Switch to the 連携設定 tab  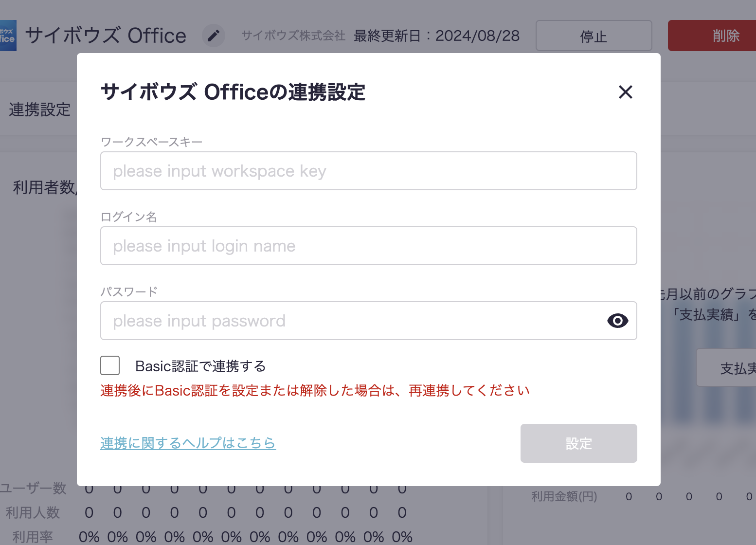pos(39,109)
